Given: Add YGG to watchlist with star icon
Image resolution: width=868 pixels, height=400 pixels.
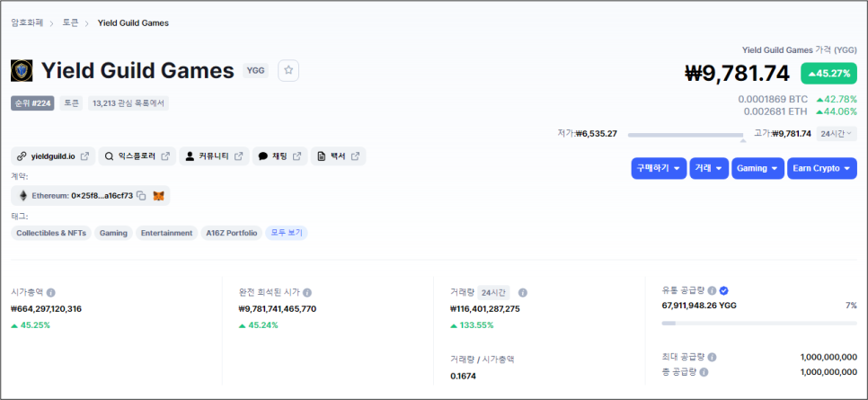Looking at the screenshot, I should pyautogui.click(x=288, y=70).
